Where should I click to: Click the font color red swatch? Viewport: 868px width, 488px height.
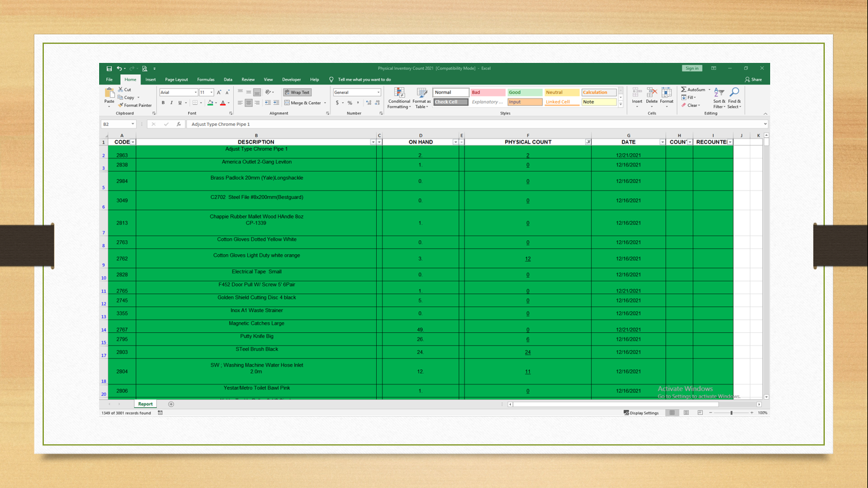pos(223,103)
